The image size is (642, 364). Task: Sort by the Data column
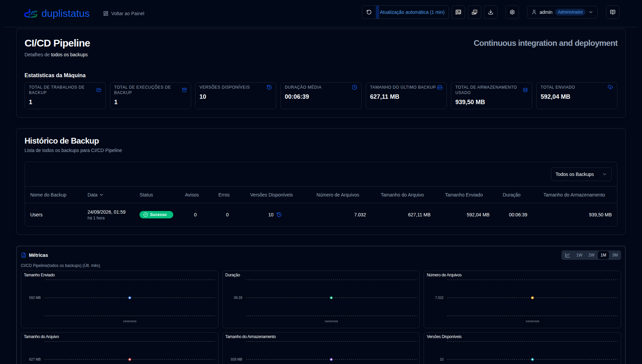[x=95, y=195]
